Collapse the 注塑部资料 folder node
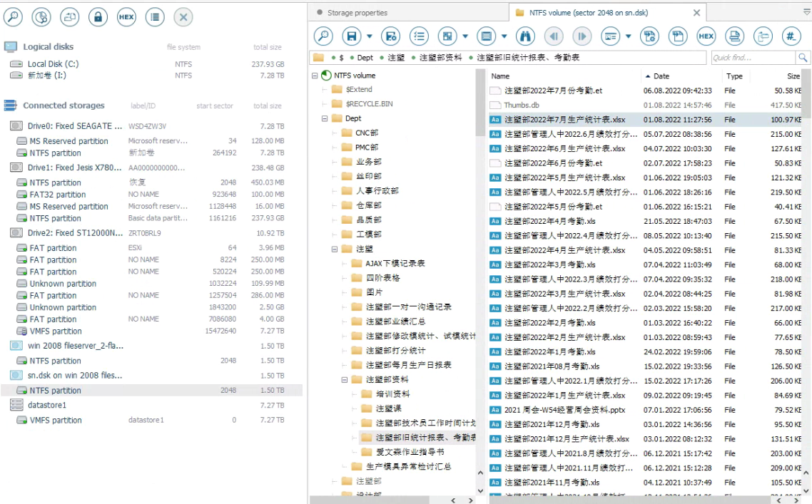This screenshot has height=504, width=812. click(345, 379)
